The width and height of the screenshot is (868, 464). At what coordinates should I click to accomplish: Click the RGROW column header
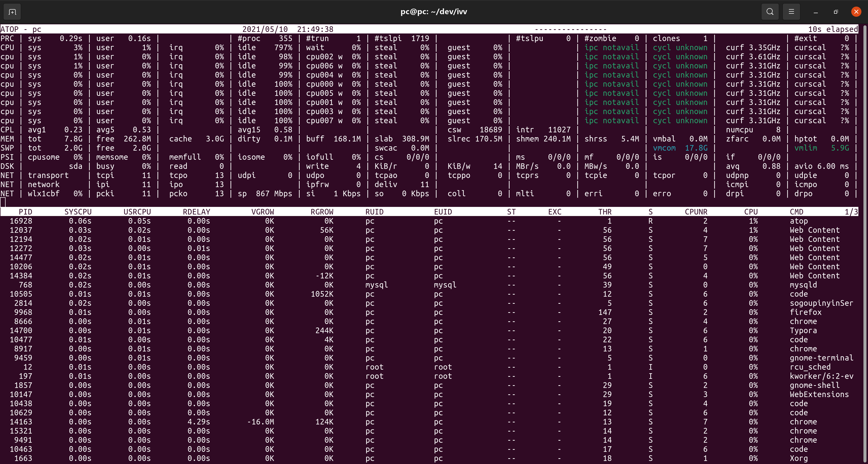[322, 212]
